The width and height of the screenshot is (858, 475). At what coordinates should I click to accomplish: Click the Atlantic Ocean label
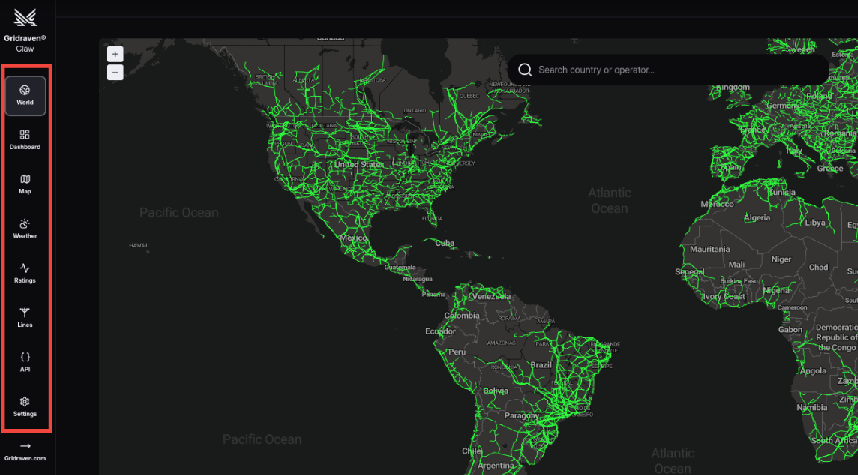609,200
